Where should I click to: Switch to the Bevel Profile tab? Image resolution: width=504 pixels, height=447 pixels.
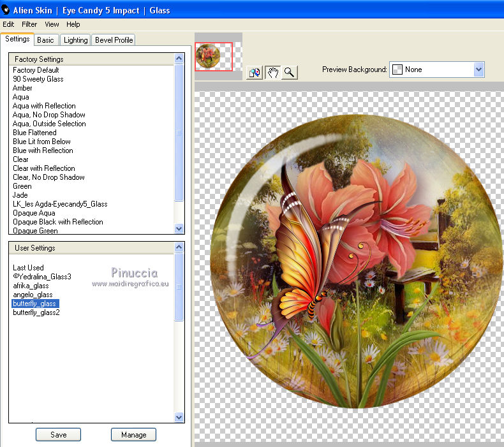(114, 40)
